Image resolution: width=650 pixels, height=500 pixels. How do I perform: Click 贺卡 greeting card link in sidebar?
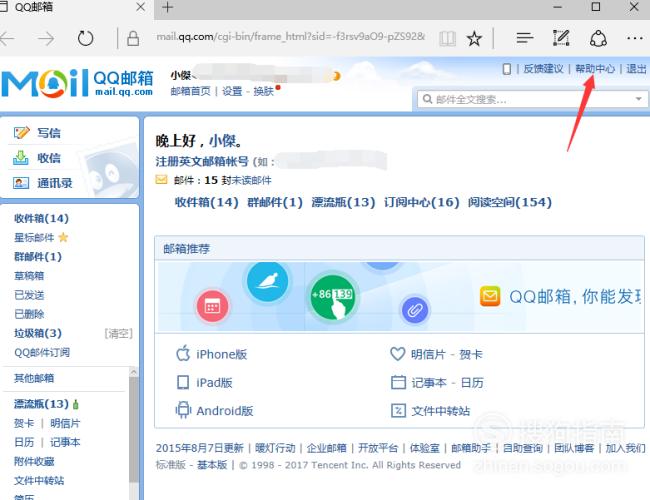coord(24,423)
